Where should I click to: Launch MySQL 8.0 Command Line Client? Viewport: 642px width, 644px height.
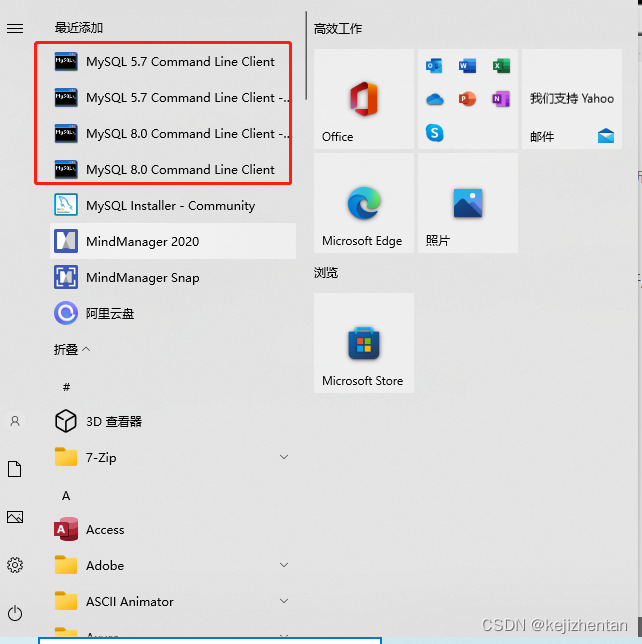tap(173, 169)
